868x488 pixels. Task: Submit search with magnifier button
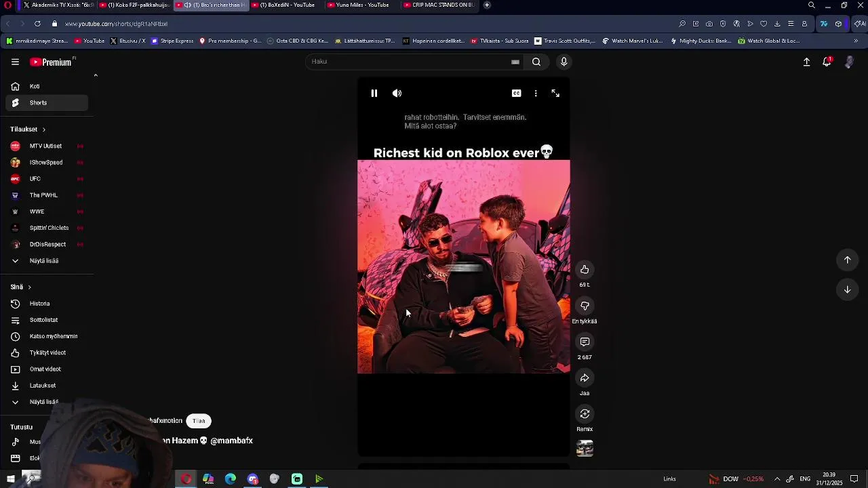coord(536,62)
